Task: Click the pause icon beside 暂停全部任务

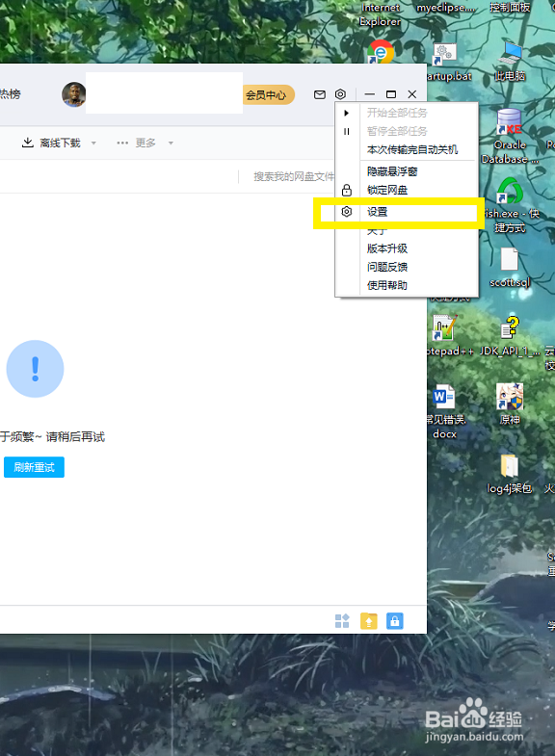Action: click(346, 131)
